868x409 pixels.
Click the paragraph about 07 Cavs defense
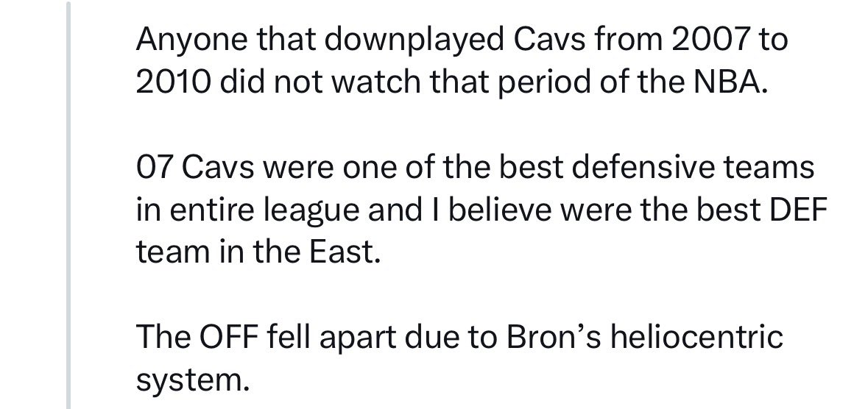481,209
